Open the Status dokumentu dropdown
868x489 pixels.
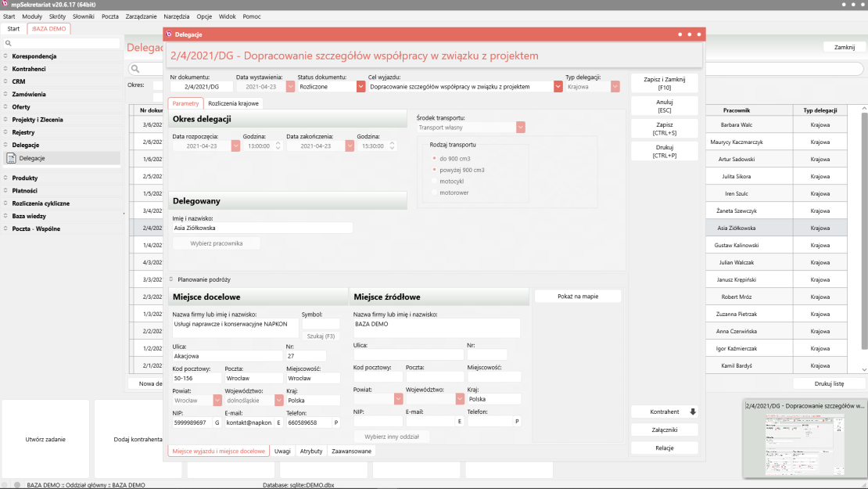(x=360, y=87)
